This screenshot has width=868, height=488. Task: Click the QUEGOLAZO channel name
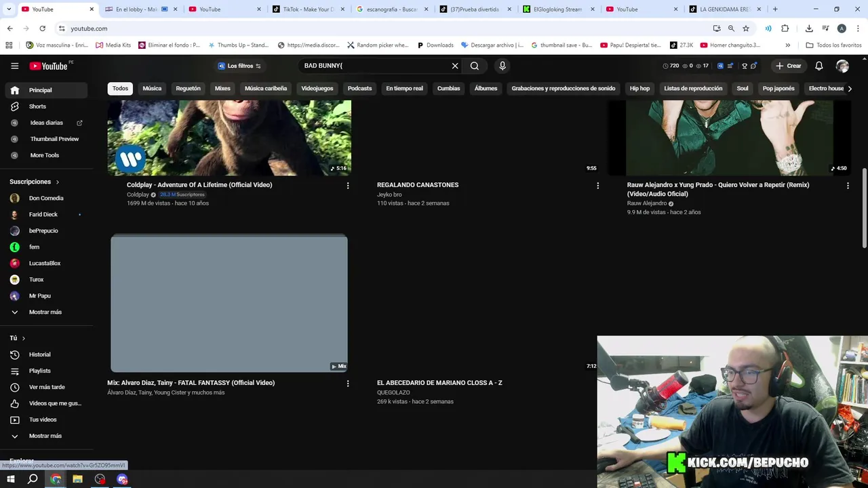point(393,392)
